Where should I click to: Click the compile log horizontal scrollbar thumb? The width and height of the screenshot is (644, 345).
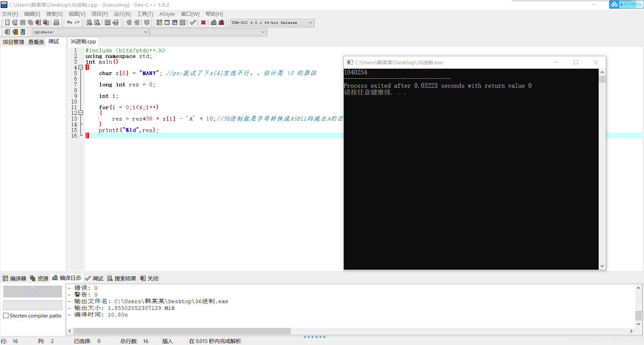(x=182, y=331)
